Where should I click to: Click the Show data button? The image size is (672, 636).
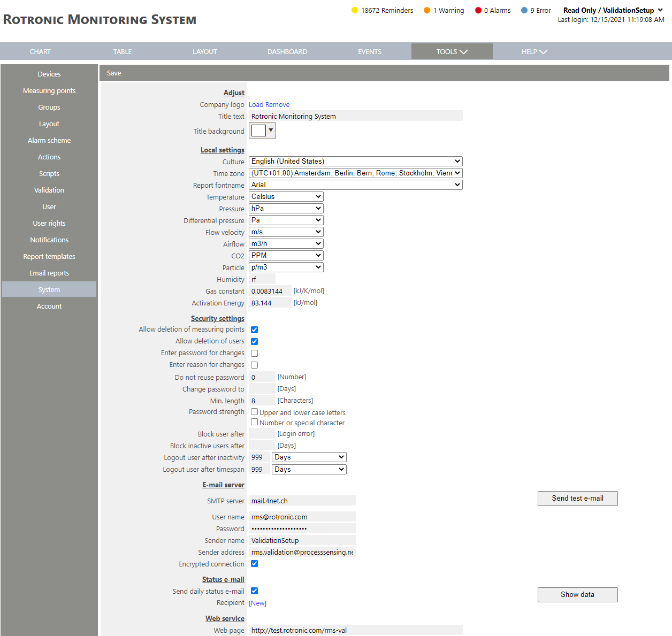click(578, 595)
